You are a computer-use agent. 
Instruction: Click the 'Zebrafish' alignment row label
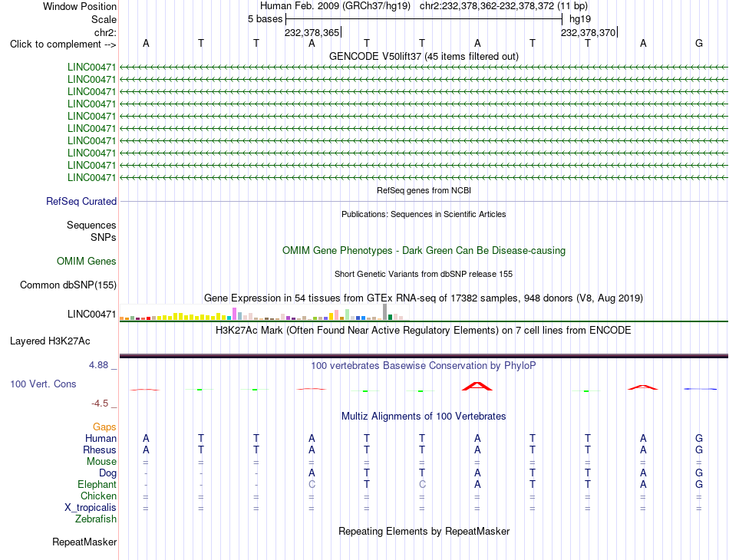(x=96, y=519)
